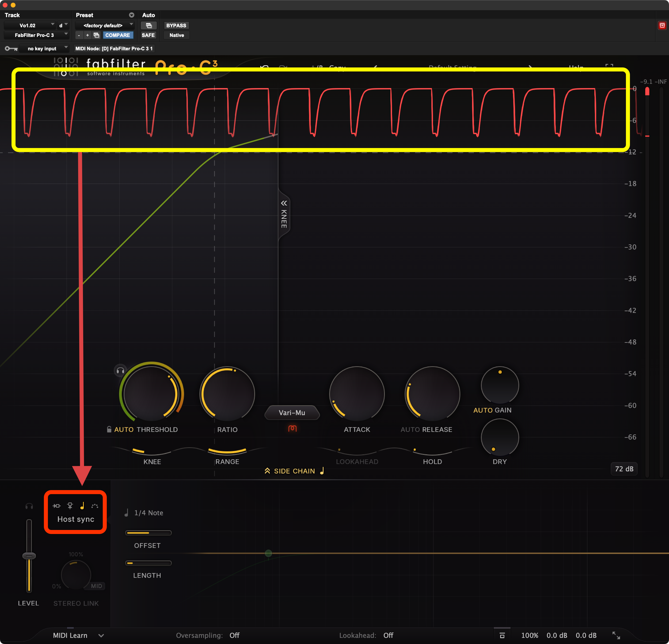Toggle the BYPASS button
Screen dimensions: 669x644
click(x=176, y=26)
